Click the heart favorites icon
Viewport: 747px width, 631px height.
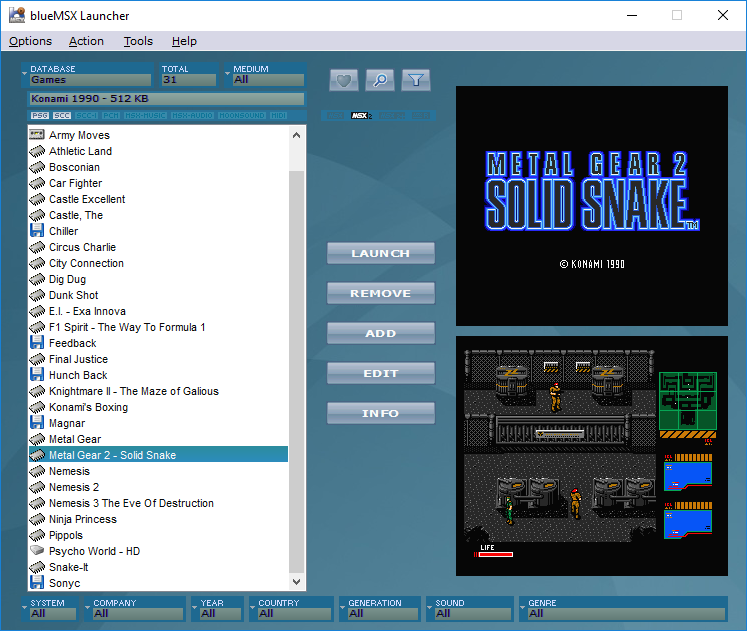pos(344,80)
